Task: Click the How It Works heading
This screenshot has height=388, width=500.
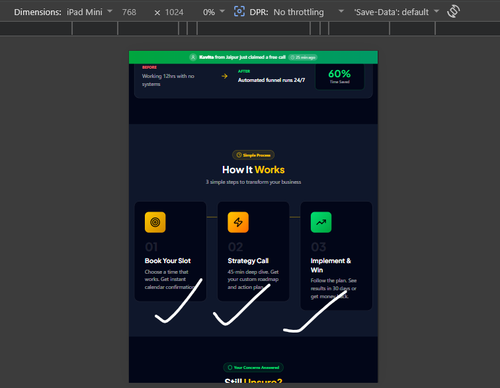Action: pyautogui.click(x=253, y=170)
